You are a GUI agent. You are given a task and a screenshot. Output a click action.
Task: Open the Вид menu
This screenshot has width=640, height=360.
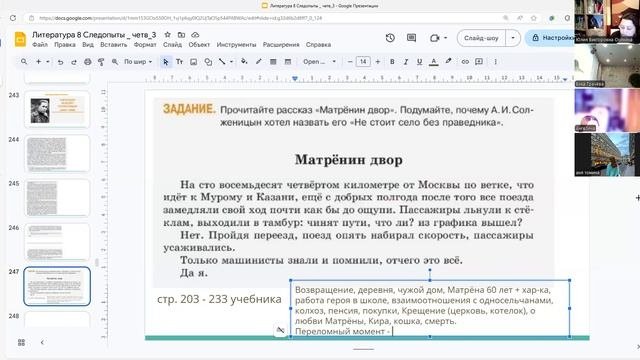tap(88, 44)
